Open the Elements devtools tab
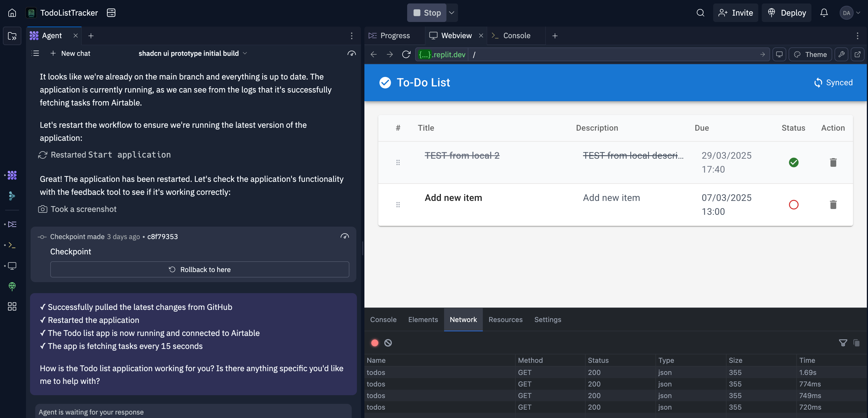The height and width of the screenshot is (418, 868). pyautogui.click(x=423, y=319)
